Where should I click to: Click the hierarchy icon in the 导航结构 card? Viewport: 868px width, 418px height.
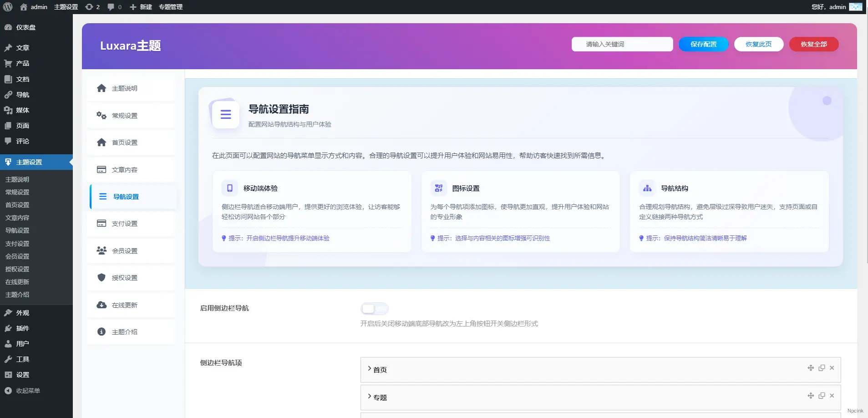point(647,188)
